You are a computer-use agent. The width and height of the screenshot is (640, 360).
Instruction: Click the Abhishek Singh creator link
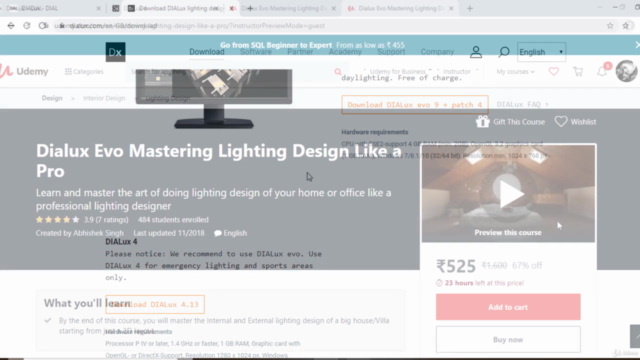tap(98, 233)
